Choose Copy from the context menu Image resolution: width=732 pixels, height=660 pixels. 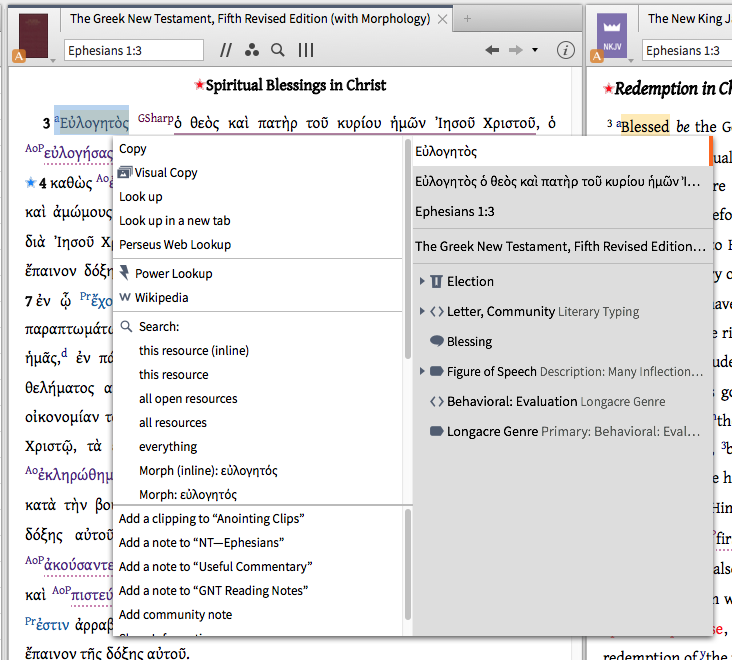[x=133, y=149]
